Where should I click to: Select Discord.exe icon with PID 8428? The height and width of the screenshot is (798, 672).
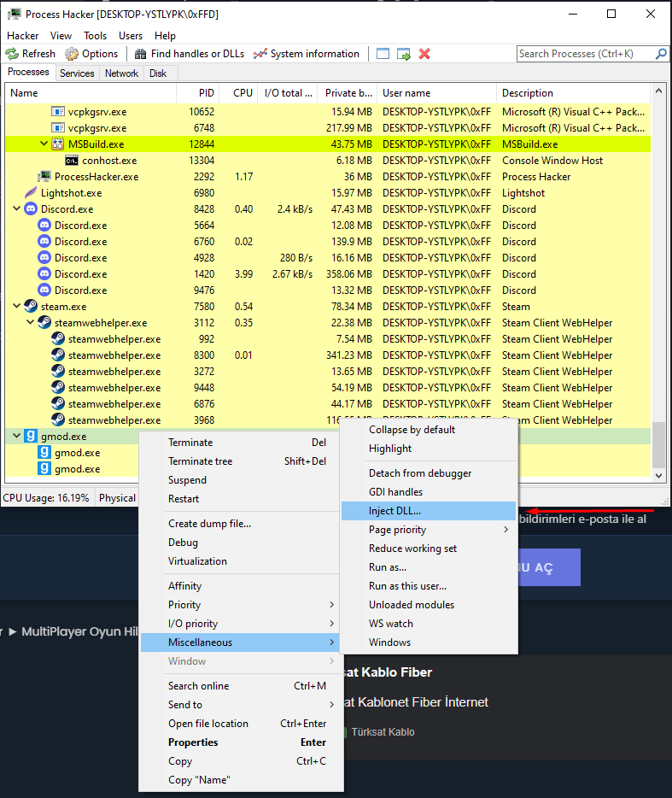[x=31, y=208]
